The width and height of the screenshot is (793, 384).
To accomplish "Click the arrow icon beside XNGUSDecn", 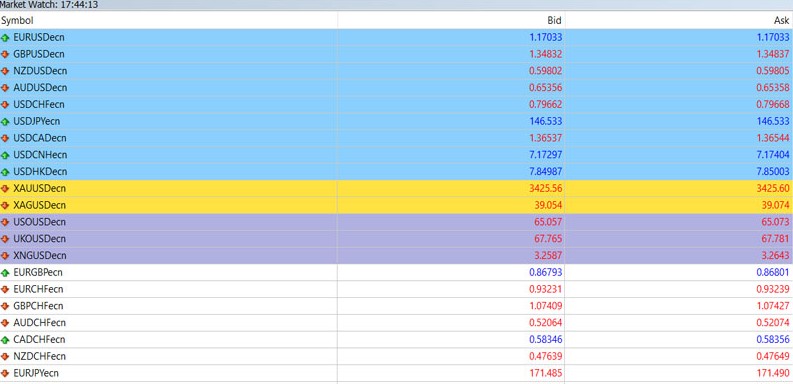I will pos(5,255).
